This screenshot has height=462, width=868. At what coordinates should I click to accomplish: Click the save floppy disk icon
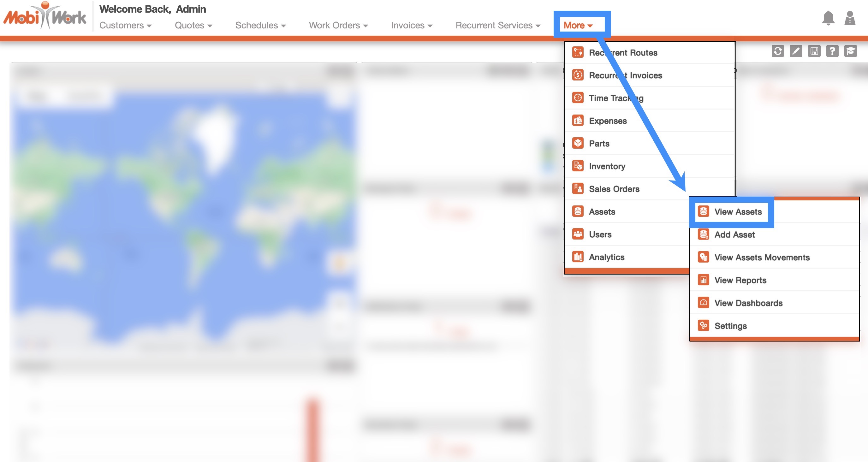(x=814, y=51)
